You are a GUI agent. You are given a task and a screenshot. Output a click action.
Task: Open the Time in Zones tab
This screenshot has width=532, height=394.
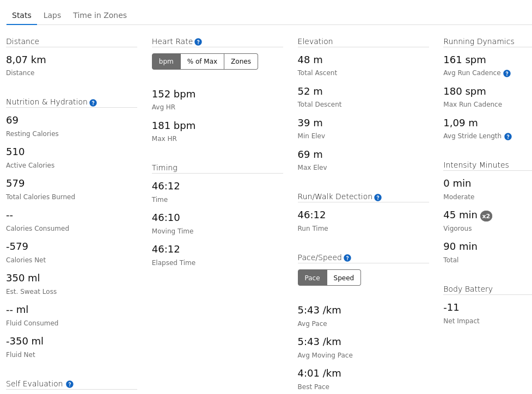click(100, 15)
